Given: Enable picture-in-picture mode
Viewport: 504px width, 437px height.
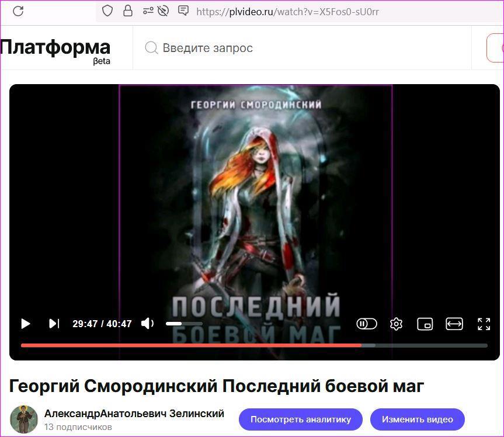Looking at the screenshot, I should point(425,324).
